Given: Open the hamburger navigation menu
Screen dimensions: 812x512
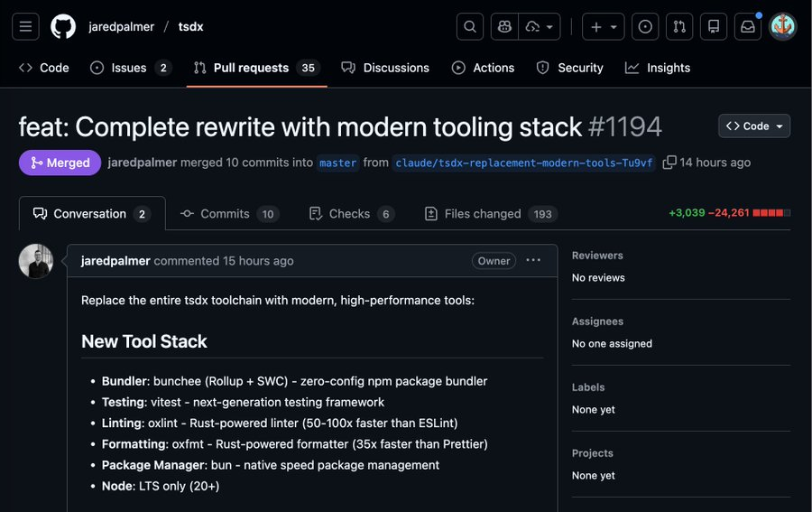Looking at the screenshot, I should click(x=25, y=27).
